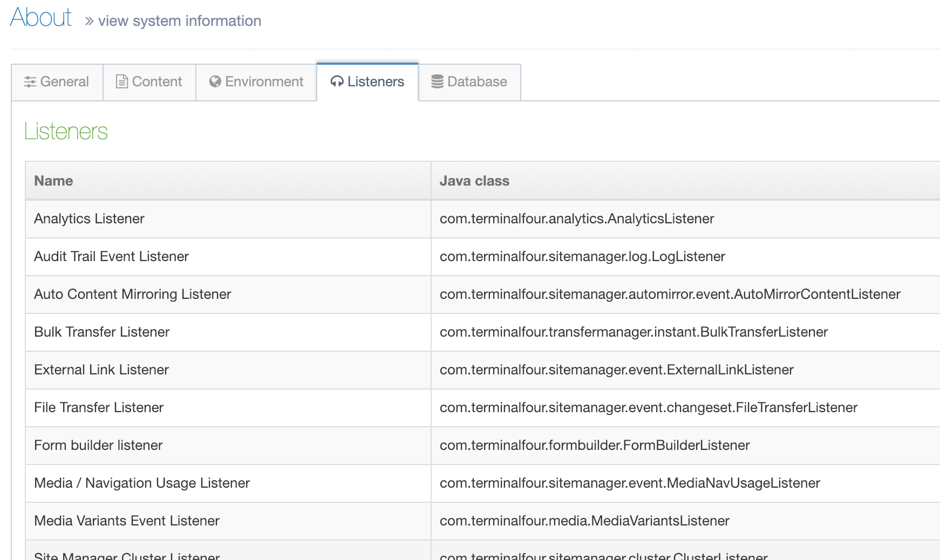Click the document icon on Content tab

(x=122, y=81)
